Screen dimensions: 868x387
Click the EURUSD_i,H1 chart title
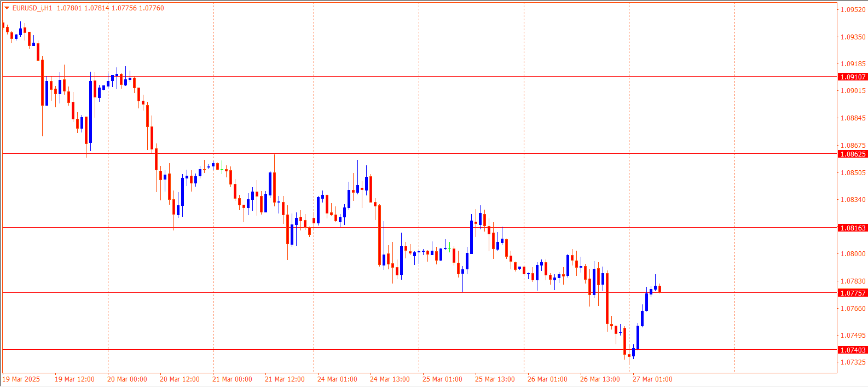click(x=32, y=8)
